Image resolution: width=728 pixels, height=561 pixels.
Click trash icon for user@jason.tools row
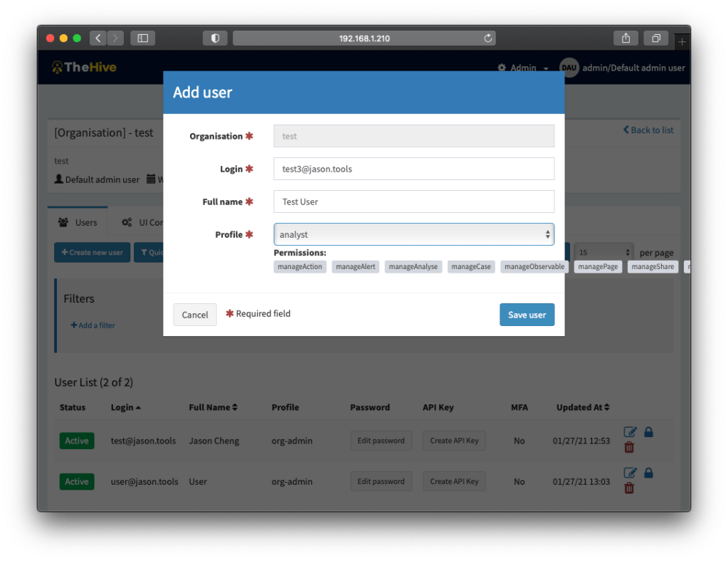(629, 488)
